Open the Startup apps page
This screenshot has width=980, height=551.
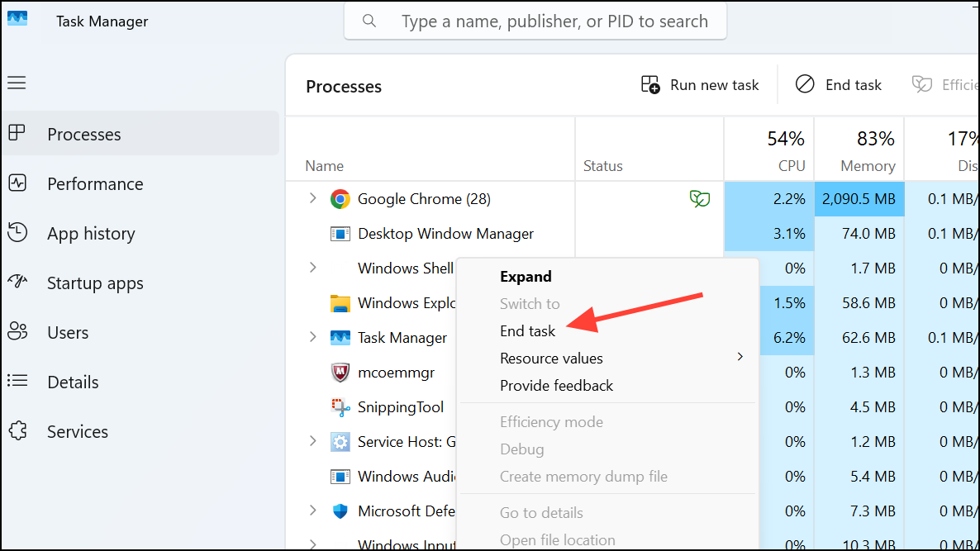(93, 283)
